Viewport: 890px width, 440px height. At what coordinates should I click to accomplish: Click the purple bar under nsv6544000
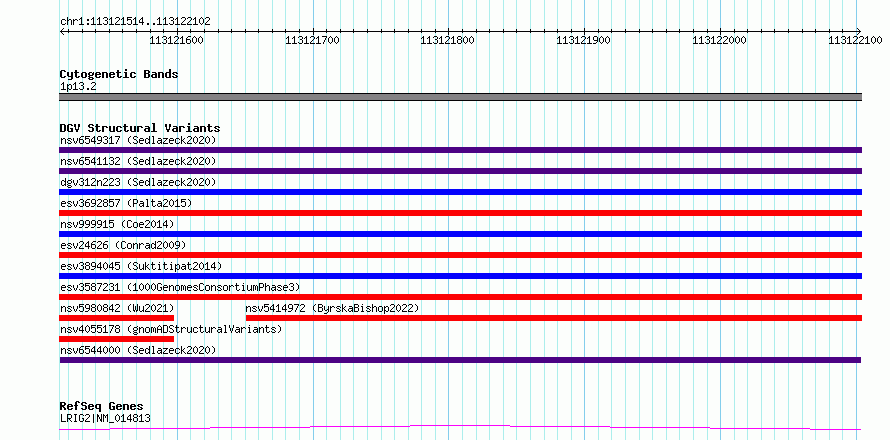(460, 360)
